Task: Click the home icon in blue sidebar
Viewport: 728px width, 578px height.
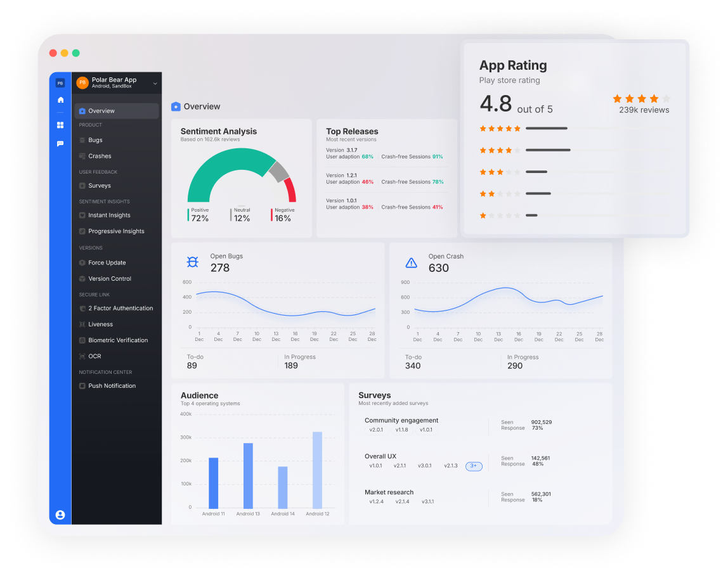Action: tap(60, 100)
